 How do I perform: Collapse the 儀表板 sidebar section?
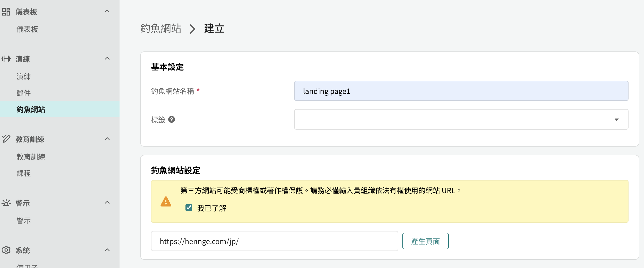tap(107, 11)
